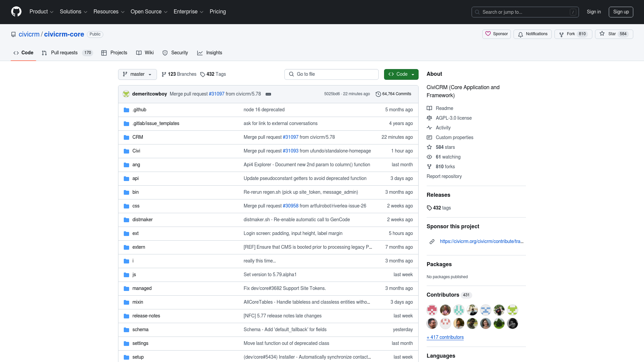Open the green Code dropdown button

401,74
